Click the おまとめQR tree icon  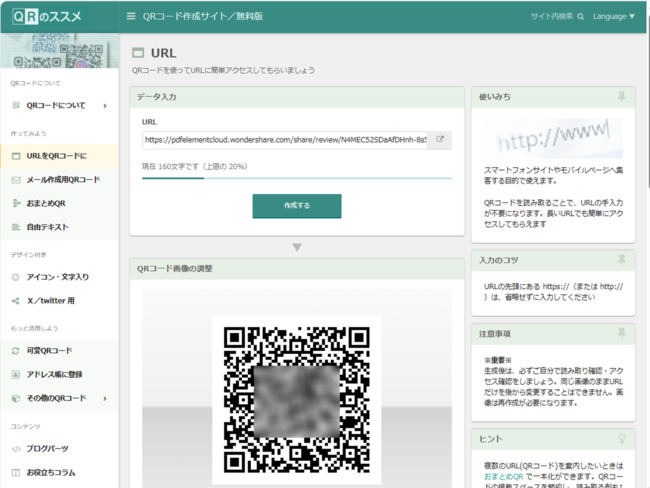click(16, 203)
